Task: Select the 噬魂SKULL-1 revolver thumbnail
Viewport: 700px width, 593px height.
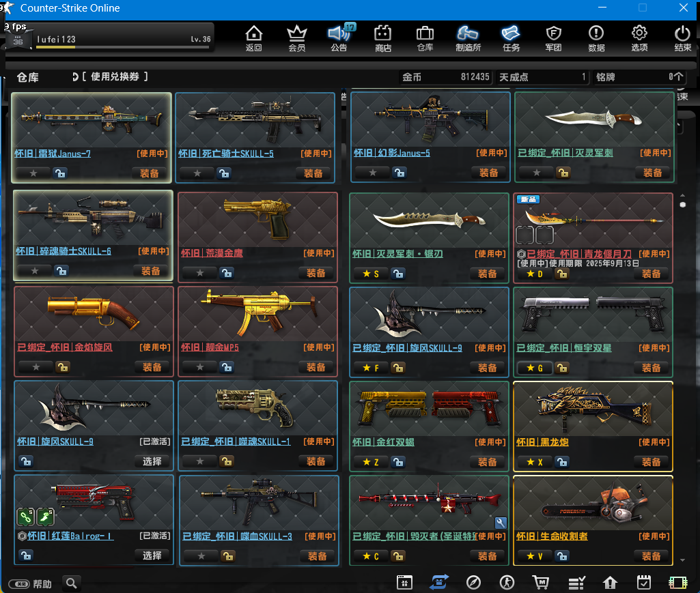Action: coord(257,408)
